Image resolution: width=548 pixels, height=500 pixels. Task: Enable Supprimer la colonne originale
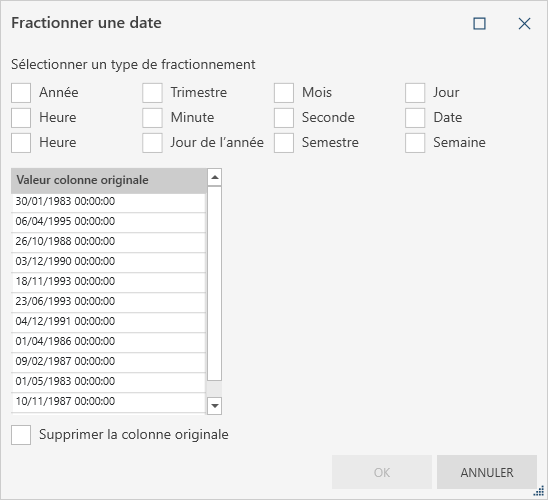[21, 435]
